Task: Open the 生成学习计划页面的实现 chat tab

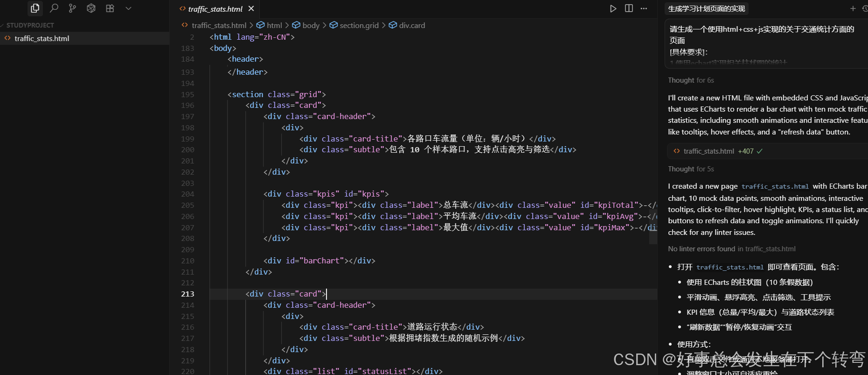Action: click(707, 8)
